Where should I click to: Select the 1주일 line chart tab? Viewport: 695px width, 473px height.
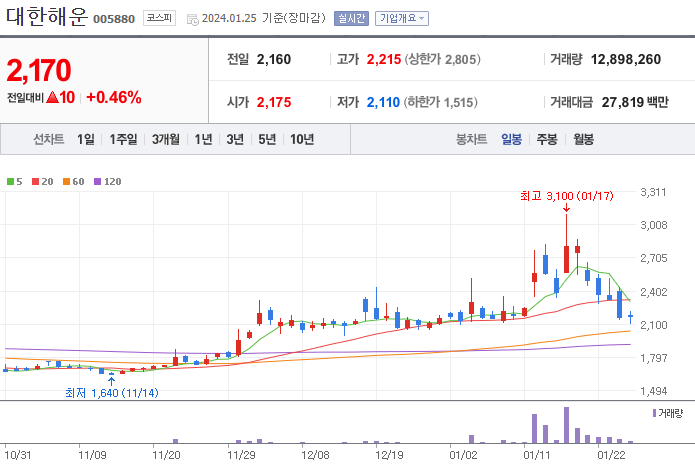123,140
